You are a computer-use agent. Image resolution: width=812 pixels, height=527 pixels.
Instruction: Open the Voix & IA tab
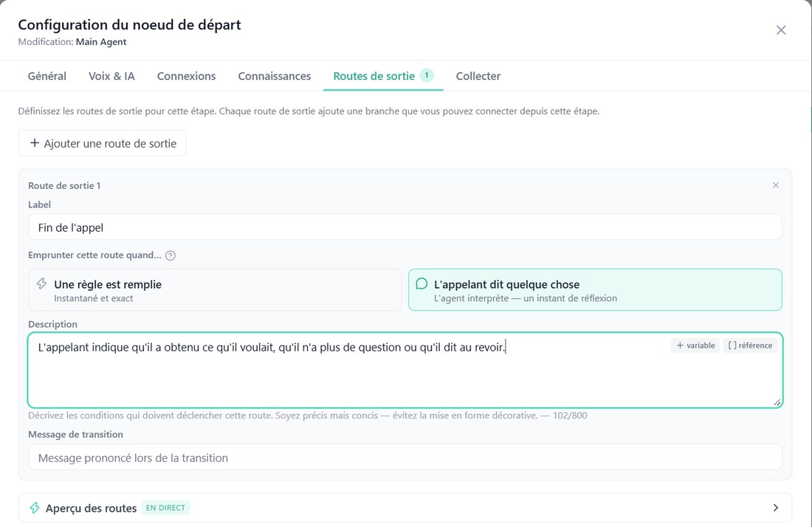pos(112,76)
